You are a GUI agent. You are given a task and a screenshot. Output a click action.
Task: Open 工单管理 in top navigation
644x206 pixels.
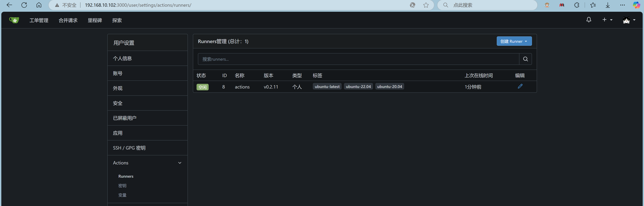(39, 20)
